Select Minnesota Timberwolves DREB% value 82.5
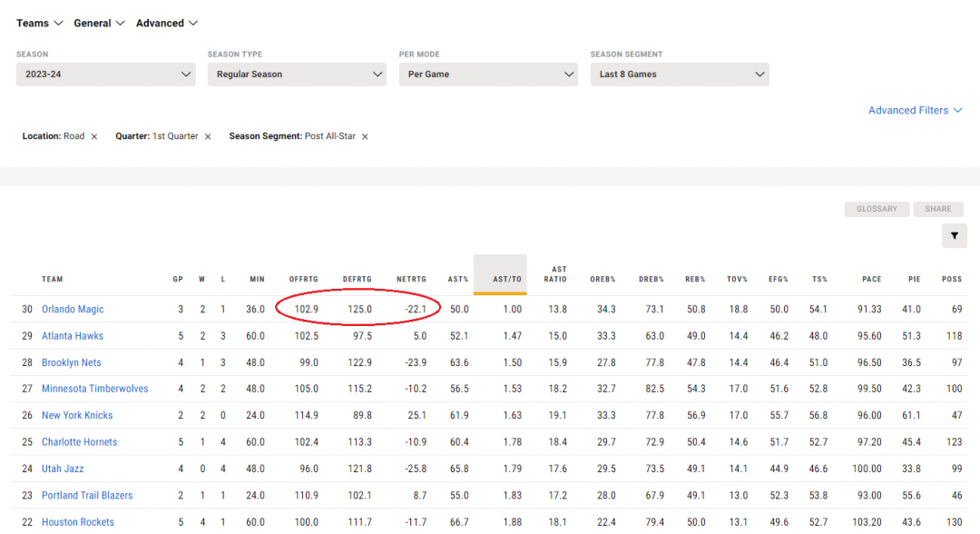 coord(654,389)
